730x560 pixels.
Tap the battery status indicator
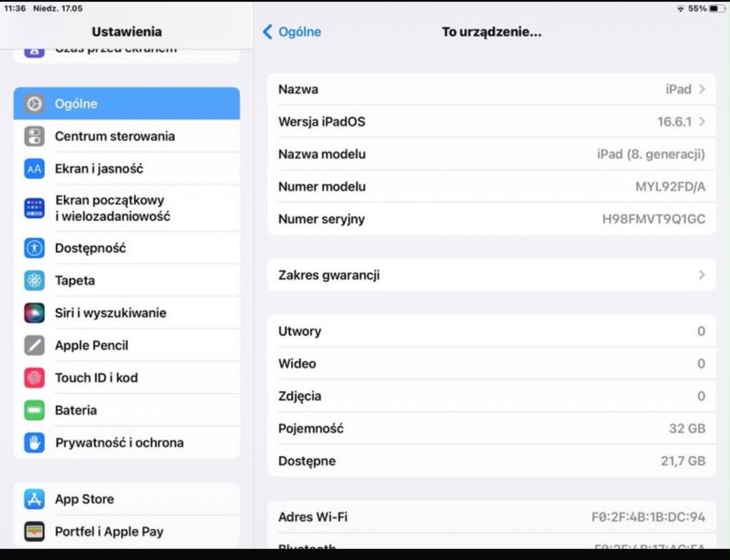[x=716, y=9]
